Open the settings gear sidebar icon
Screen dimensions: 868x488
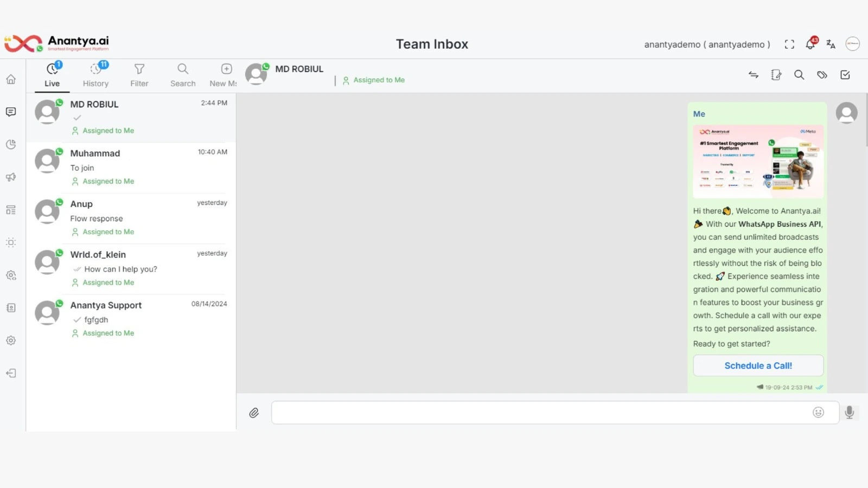pos(11,341)
